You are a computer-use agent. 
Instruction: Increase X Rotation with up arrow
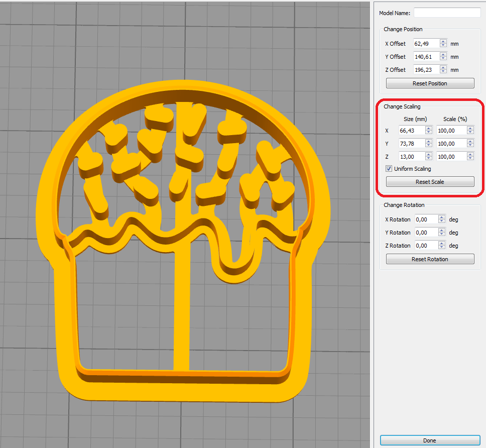[442, 217]
